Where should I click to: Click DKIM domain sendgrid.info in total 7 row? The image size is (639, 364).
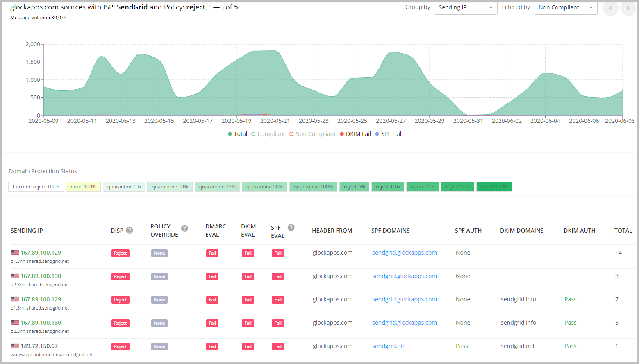(518, 299)
